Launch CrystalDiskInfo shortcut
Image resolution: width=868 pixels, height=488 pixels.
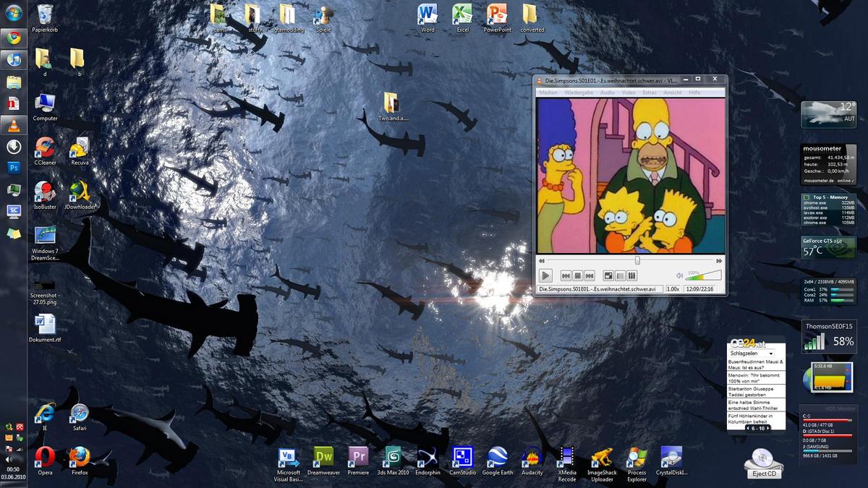[x=671, y=460]
